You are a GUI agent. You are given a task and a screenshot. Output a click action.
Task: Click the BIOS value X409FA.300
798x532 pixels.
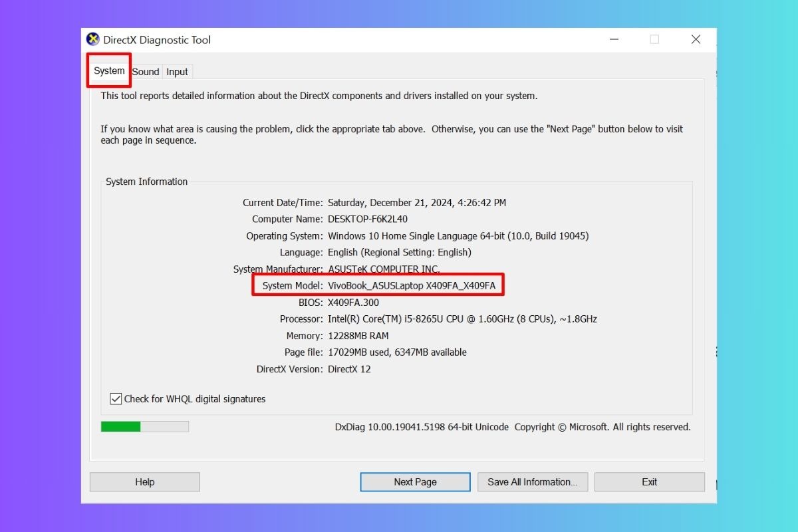(353, 302)
